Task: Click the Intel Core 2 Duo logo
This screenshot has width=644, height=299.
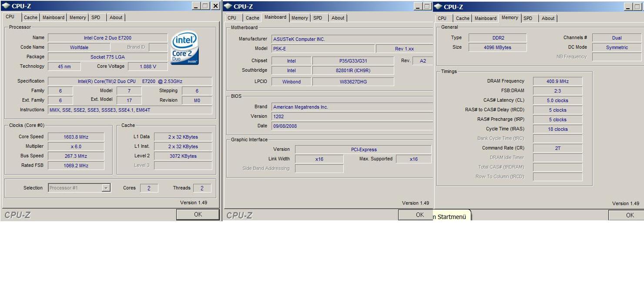Action: [x=185, y=48]
